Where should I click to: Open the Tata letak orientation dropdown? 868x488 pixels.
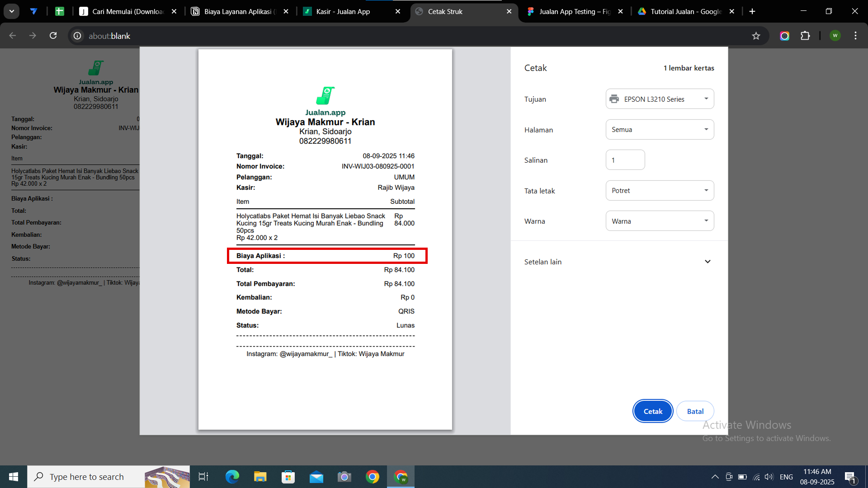pos(660,191)
